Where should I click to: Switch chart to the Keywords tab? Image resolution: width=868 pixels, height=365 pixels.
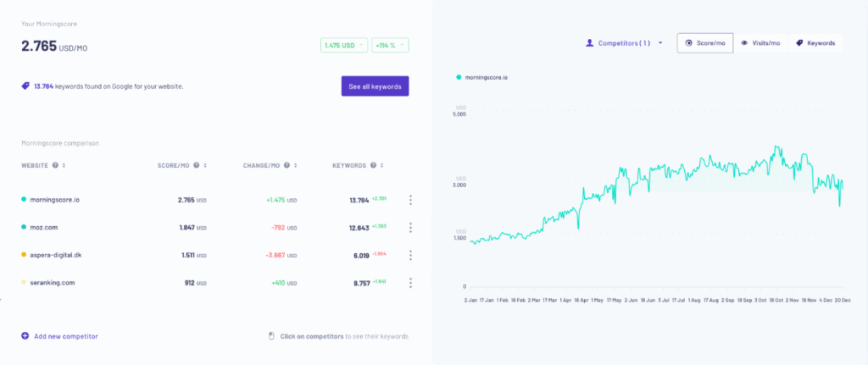pyautogui.click(x=815, y=42)
